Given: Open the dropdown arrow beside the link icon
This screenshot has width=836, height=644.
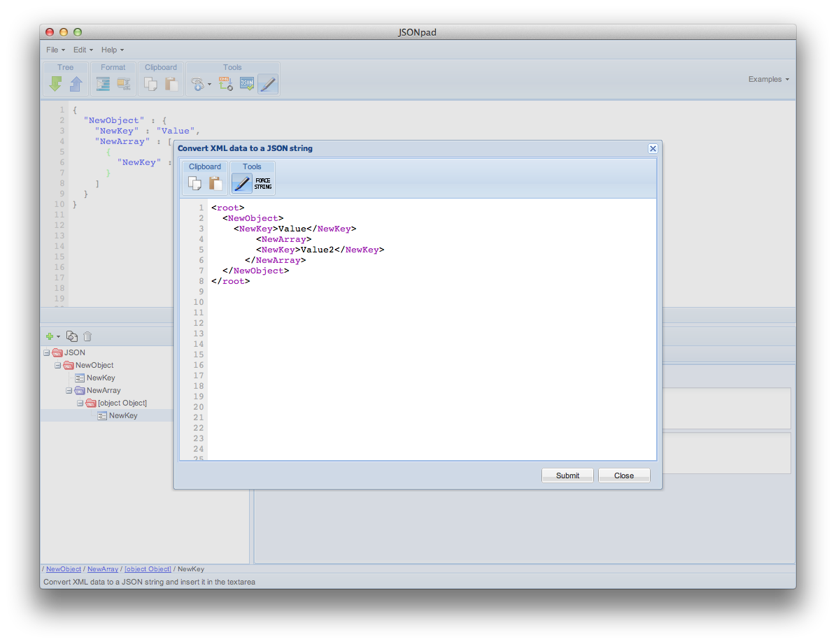Looking at the screenshot, I should tap(210, 84).
